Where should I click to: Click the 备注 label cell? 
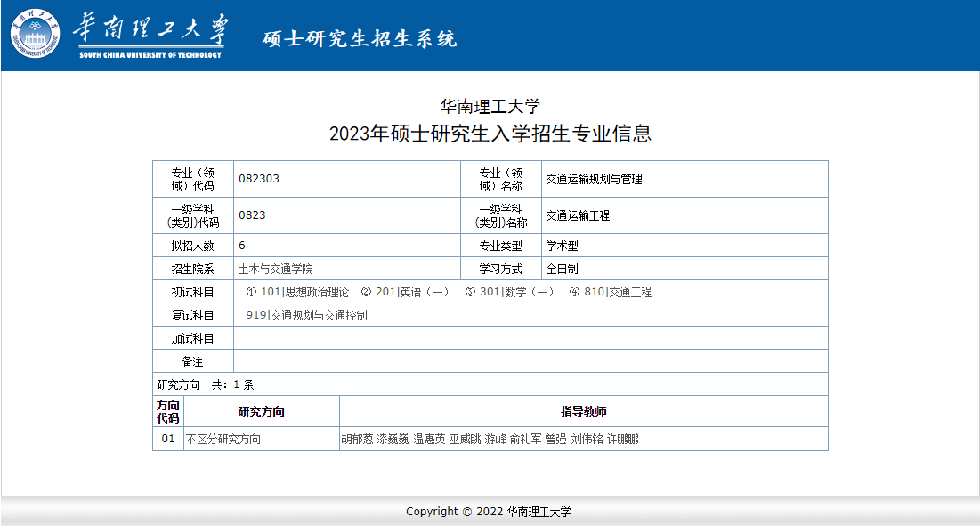[x=193, y=361]
